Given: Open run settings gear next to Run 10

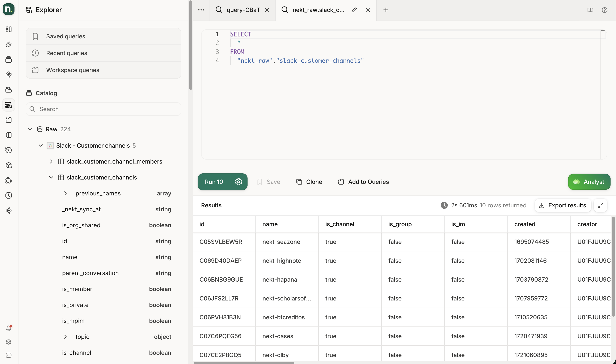Looking at the screenshot, I should pos(239,182).
